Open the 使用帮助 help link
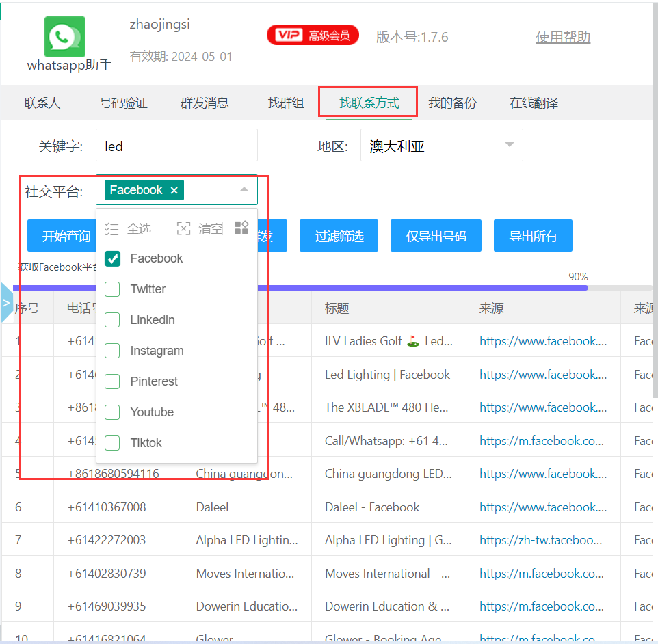 click(x=562, y=37)
